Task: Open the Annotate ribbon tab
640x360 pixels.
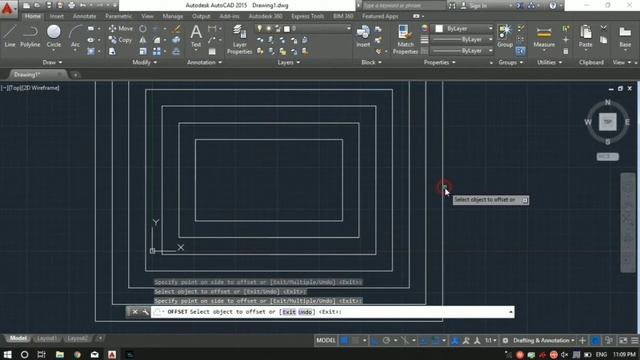Action: coord(84,16)
